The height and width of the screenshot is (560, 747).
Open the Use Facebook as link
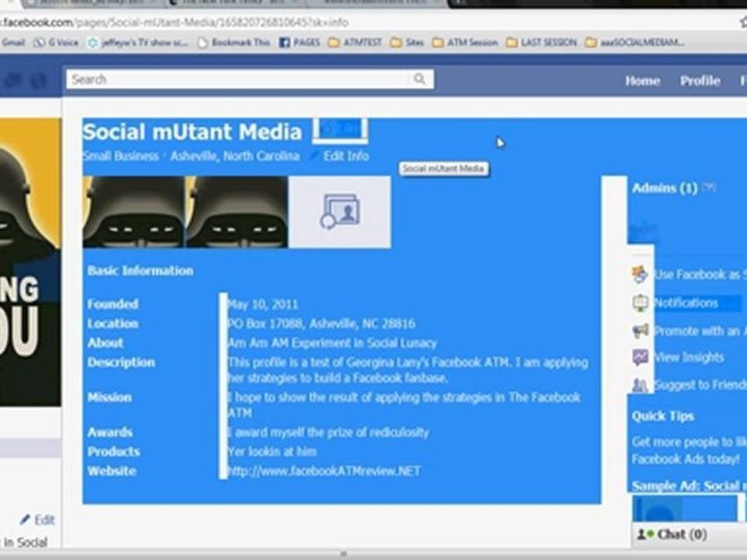coord(700,275)
